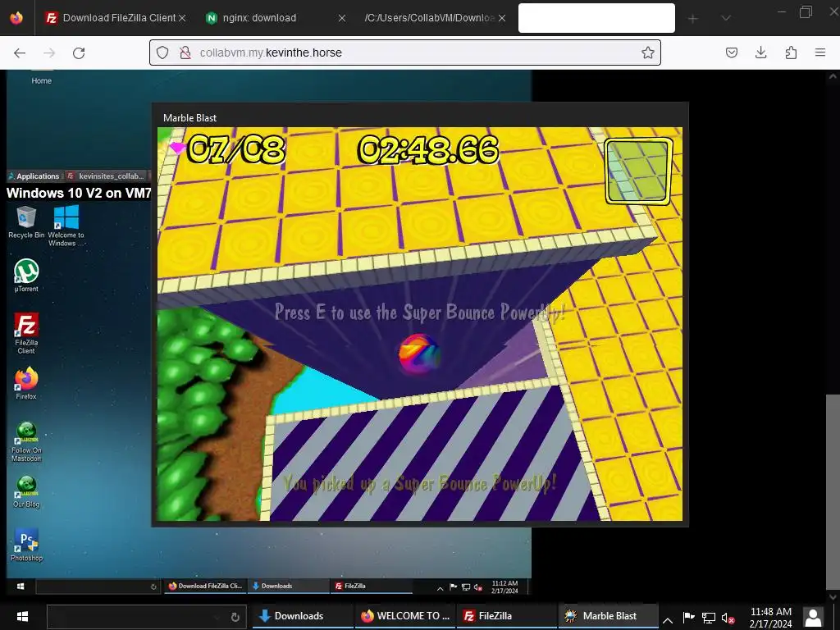Click inner VM muted volume icon
840x630 pixels.
pyautogui.click(x=478, y=587)
